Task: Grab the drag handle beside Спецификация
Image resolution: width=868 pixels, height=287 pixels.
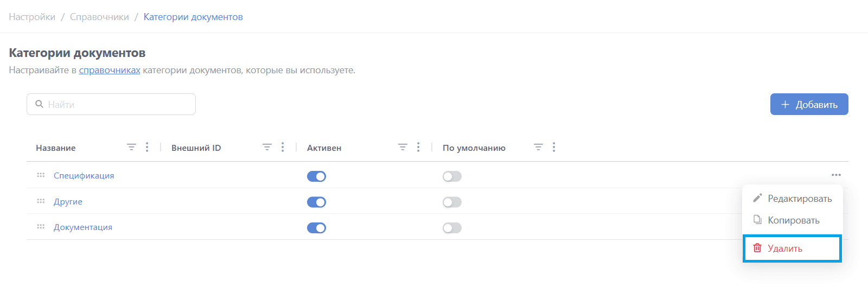Action: coord(41,175)
